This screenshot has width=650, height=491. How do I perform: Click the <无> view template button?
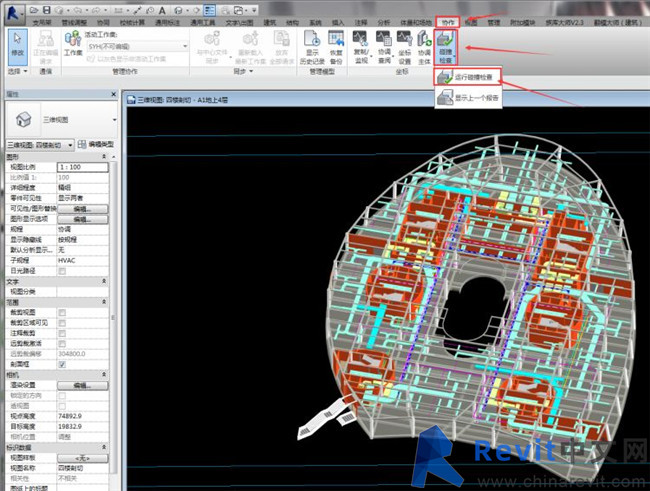click(82, 458)
